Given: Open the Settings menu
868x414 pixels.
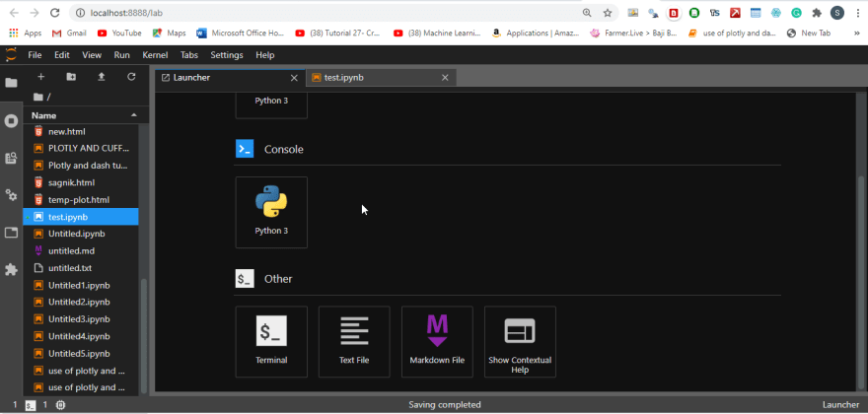Looking at the screenshot, I should pos(227,55).
